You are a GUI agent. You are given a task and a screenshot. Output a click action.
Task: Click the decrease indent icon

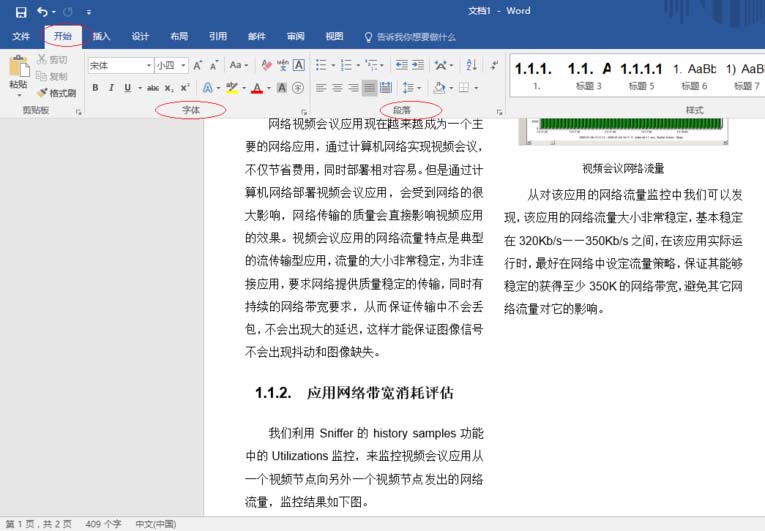click(402, 65)
